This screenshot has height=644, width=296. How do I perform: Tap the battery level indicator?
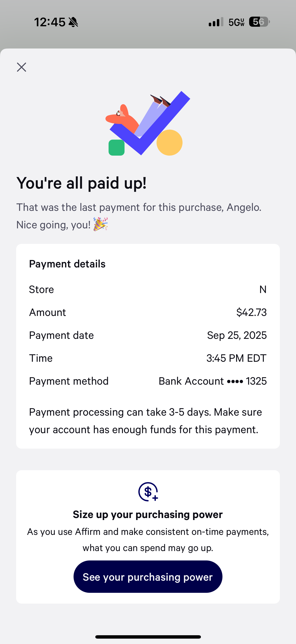tap(259, 22)
